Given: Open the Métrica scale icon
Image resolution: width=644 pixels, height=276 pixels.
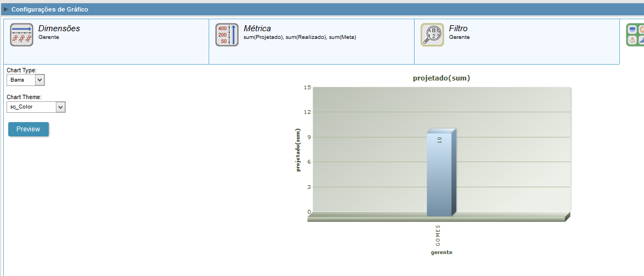Looking at the screenshot, I should click(227, 34).
